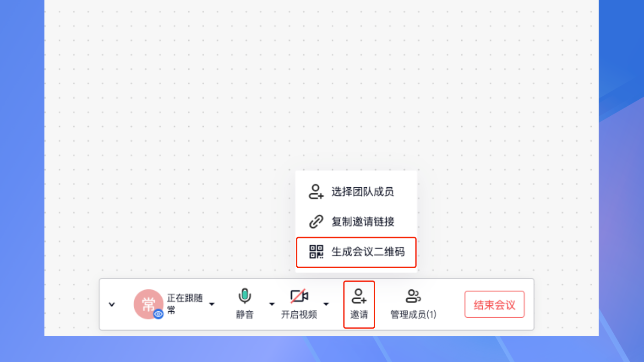
Task: Open the video options arrow beside 开启视频
Action: pos(326,304)
